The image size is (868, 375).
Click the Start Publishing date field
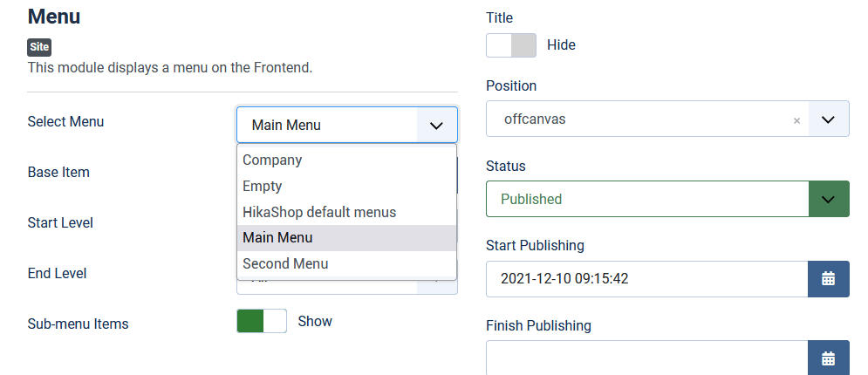[x=646, y=279]
